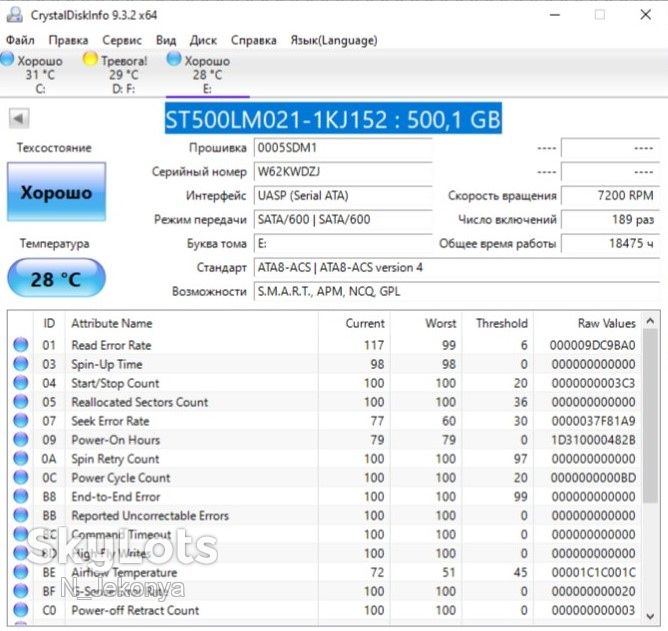
Task: Select the Seek Error Rate attribute name
Action: pos(110,421)
